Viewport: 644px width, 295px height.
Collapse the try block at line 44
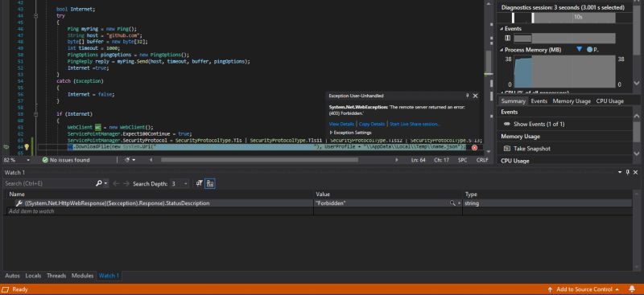(35, 15)
